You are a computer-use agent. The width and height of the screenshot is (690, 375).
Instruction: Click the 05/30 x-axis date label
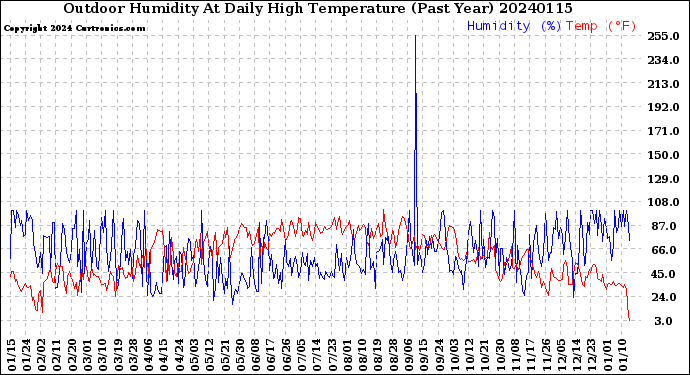241,355
